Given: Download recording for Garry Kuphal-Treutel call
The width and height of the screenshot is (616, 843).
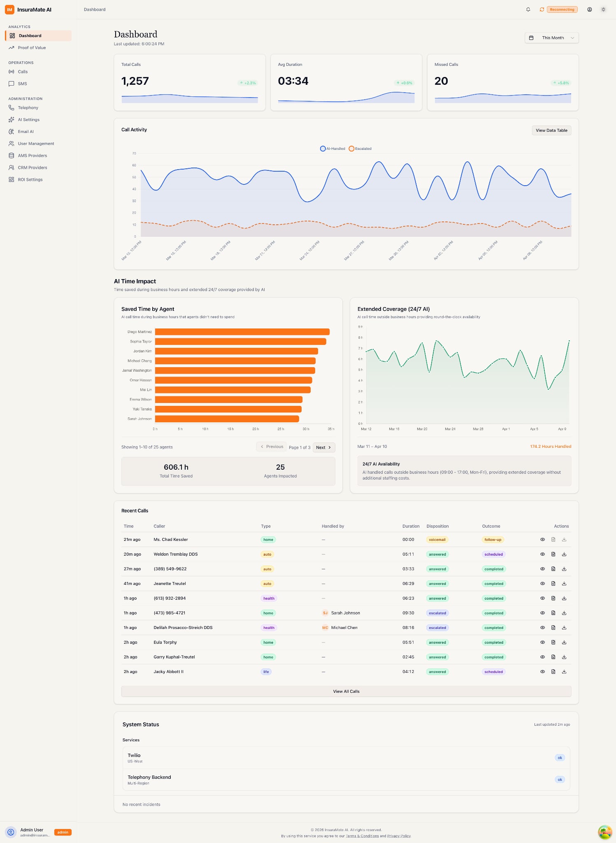Looking at the screenshot, I should pyautogui.click(x=564, y=657).
